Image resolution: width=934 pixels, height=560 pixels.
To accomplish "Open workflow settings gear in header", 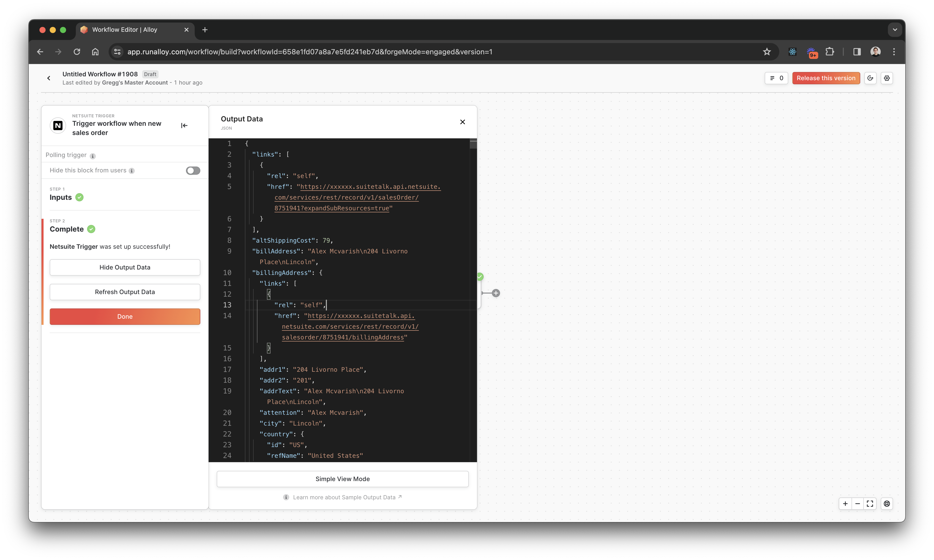I will pyautogui.click(x=886, y=78).
